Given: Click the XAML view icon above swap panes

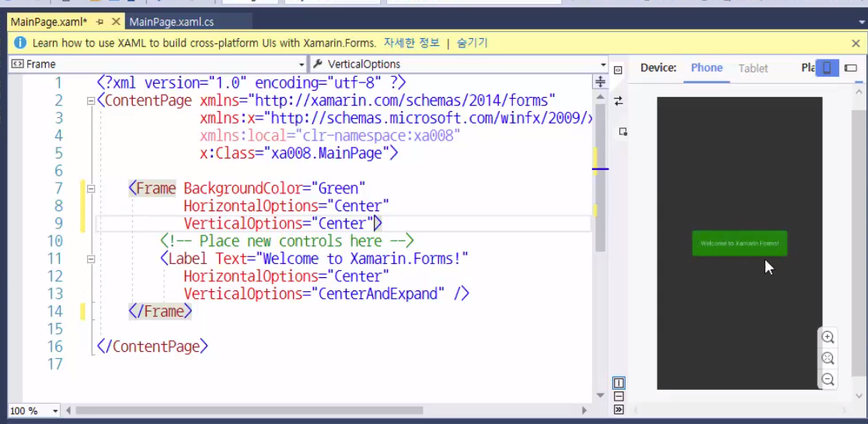Looking at the screenshot, I should pos(619,70).
